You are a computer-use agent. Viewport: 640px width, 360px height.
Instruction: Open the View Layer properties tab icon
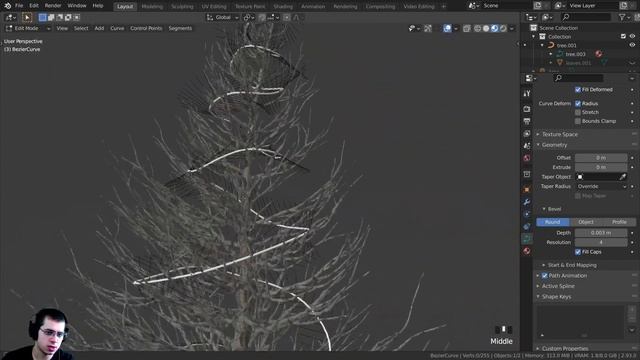coord(527,133)
